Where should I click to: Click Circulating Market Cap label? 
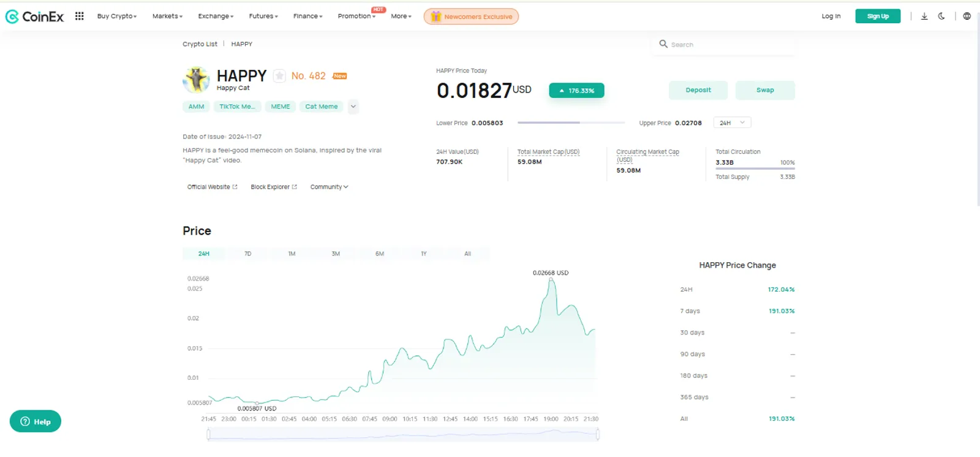647,156
